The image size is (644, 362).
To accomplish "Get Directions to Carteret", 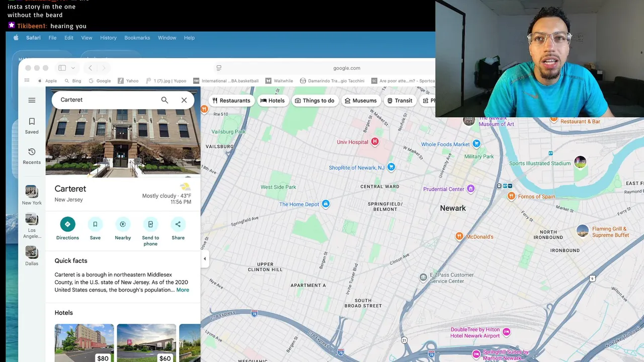I will [67, 229].
